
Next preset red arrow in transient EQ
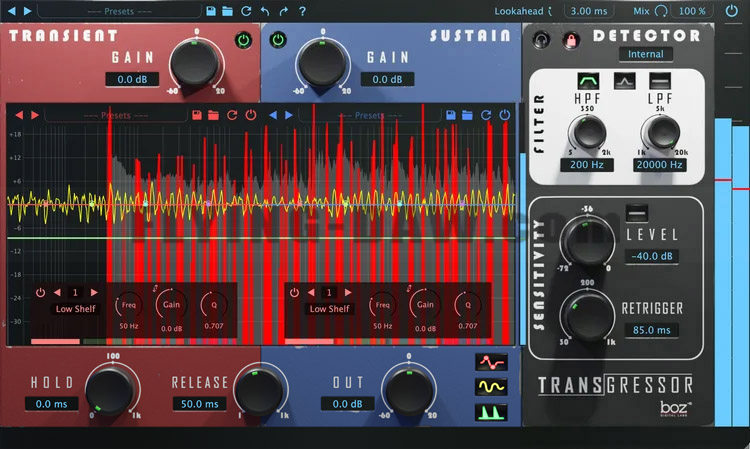[x=35, y=115]
